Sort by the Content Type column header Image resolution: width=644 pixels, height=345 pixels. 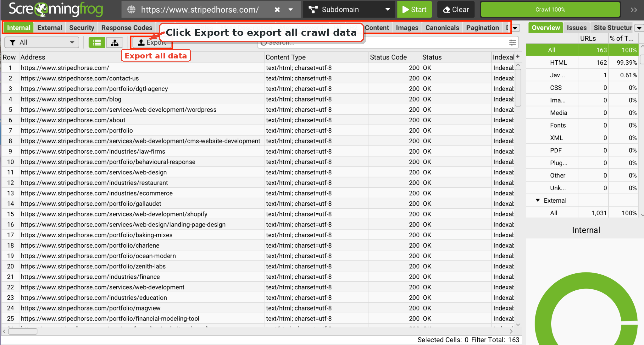point(316,57)
